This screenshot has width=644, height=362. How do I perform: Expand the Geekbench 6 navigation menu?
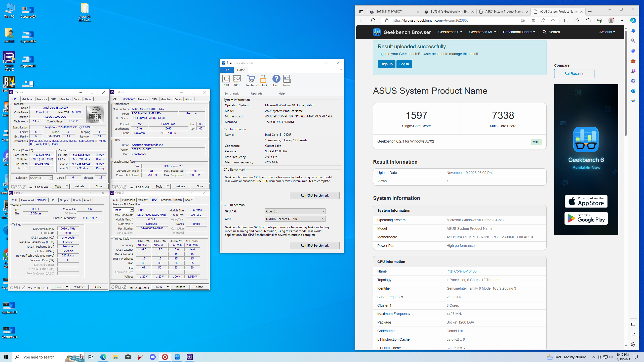[x=450, y=32]
